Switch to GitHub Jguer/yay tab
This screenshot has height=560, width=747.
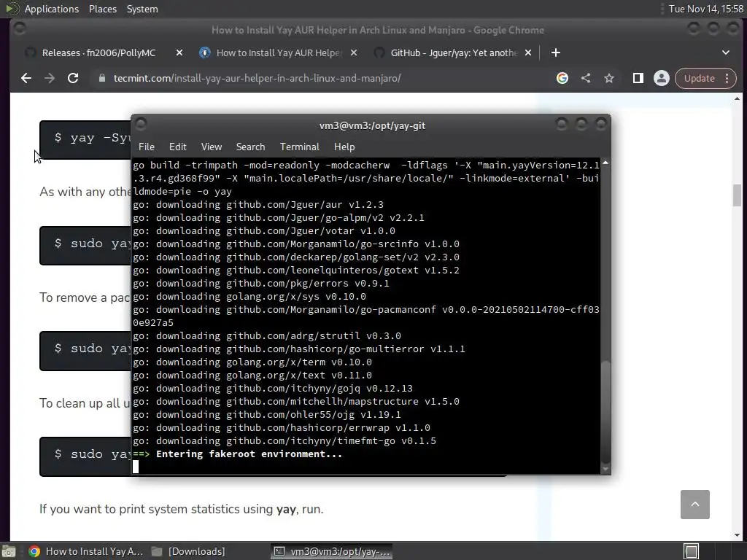(x=454, y=52)
